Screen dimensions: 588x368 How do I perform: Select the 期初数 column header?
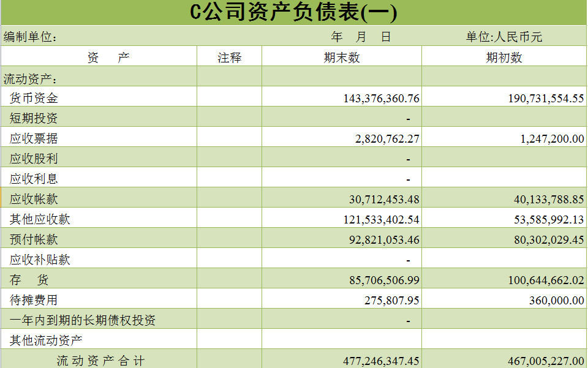click(x=504, y=58)
